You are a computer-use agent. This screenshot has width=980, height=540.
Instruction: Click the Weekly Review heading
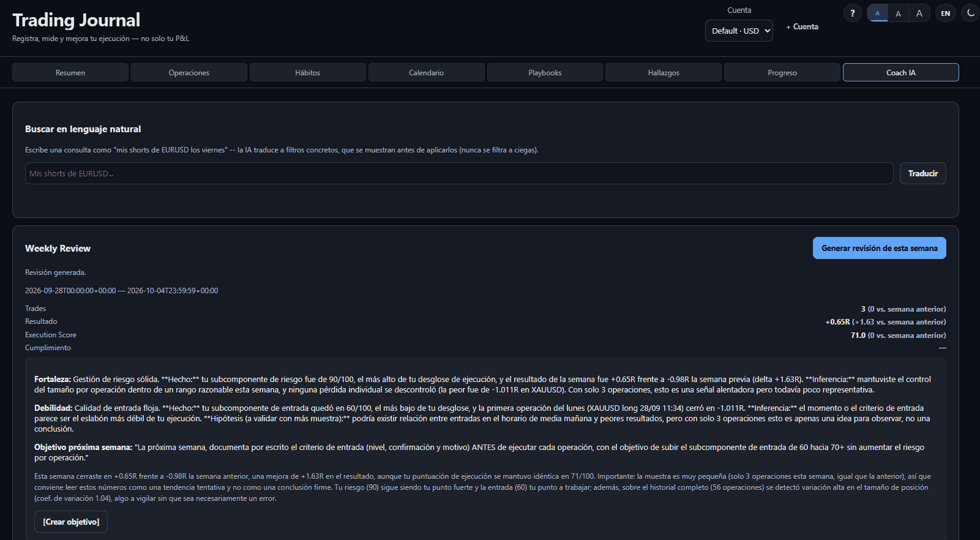point(58,249)
